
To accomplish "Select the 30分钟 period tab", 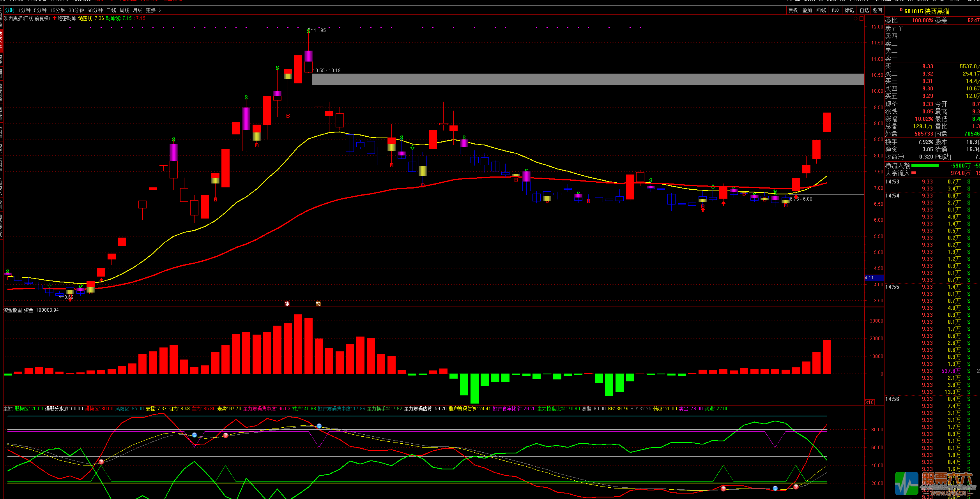I will click(x=76, y=11).
